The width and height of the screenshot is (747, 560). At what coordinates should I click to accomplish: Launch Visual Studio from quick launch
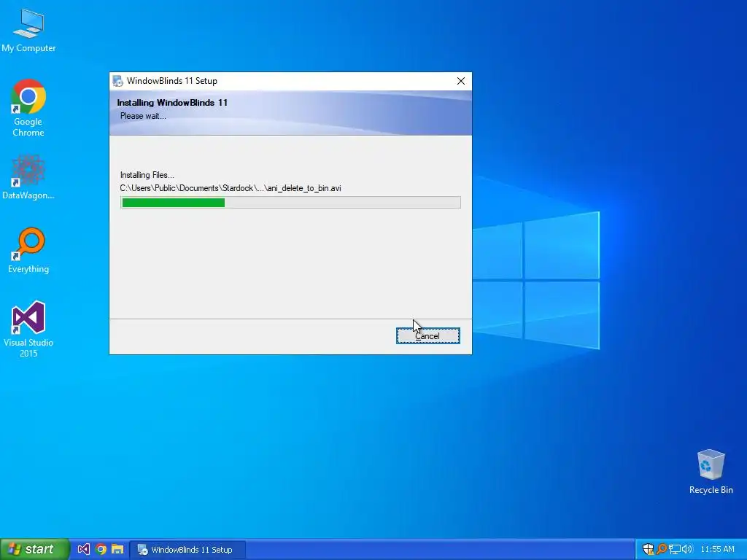83,550
